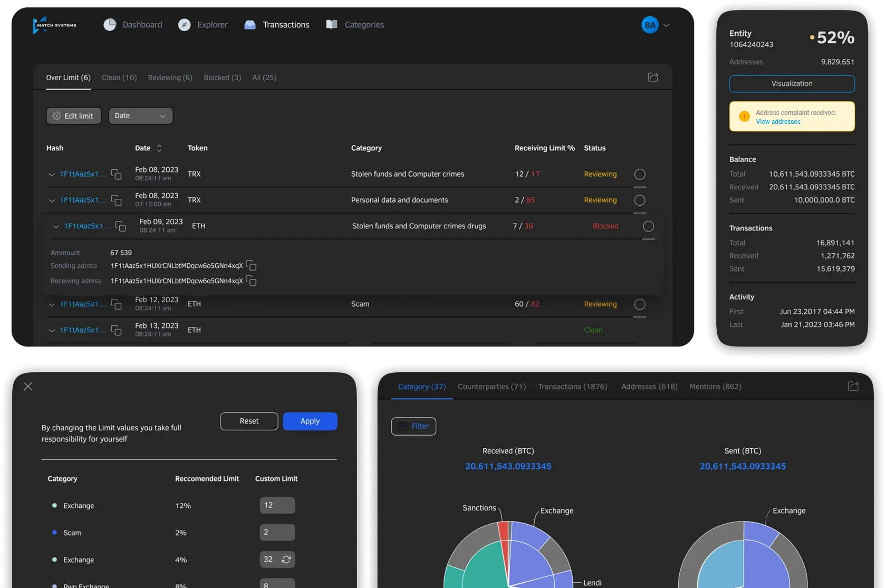Click the Categories book icon
Screen dimensions: 886x588
pos(332,25)
